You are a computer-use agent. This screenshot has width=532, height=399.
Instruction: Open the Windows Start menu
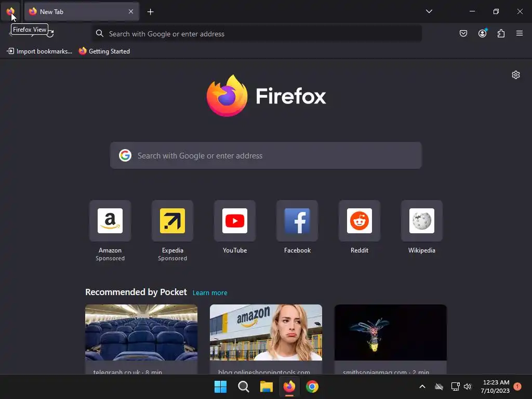coord(220,387)
